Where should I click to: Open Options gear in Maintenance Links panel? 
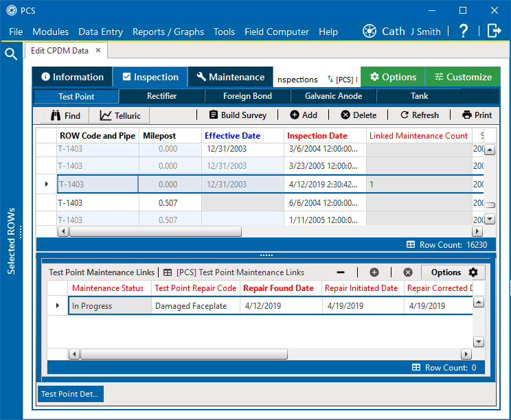pyautogui.click(x=453, y=272)
